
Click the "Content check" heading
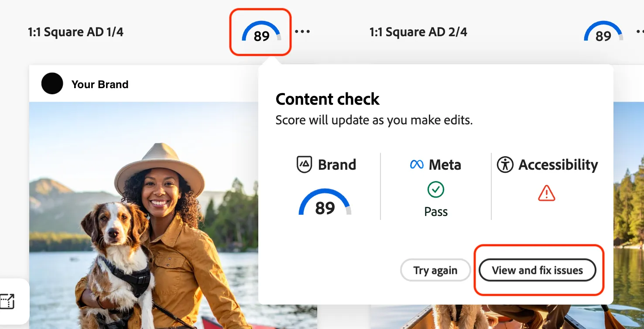328,99
